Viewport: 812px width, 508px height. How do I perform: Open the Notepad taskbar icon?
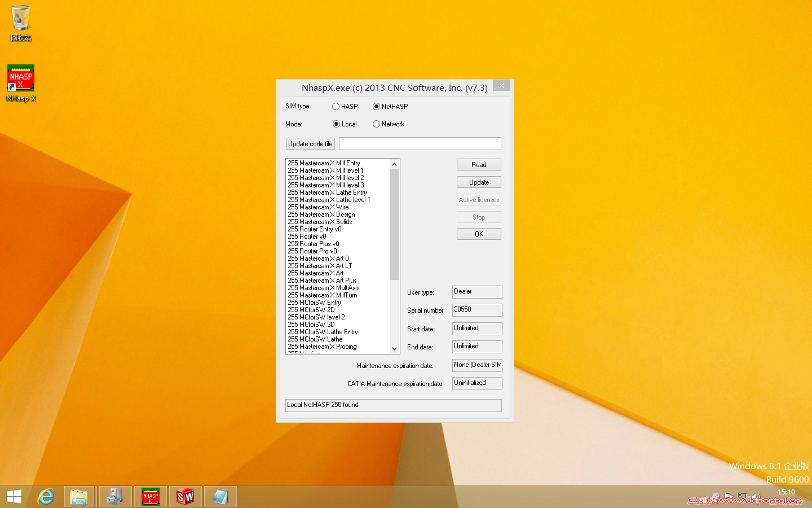point(220,497)
